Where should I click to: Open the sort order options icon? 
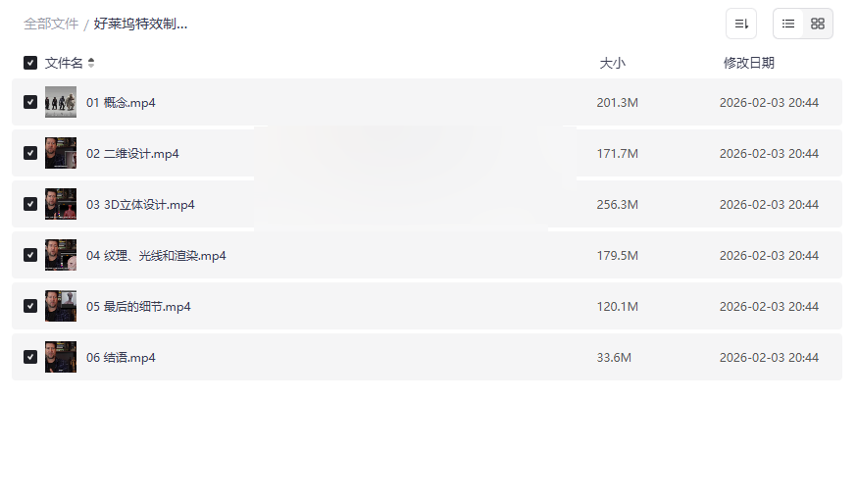[741, 24]
